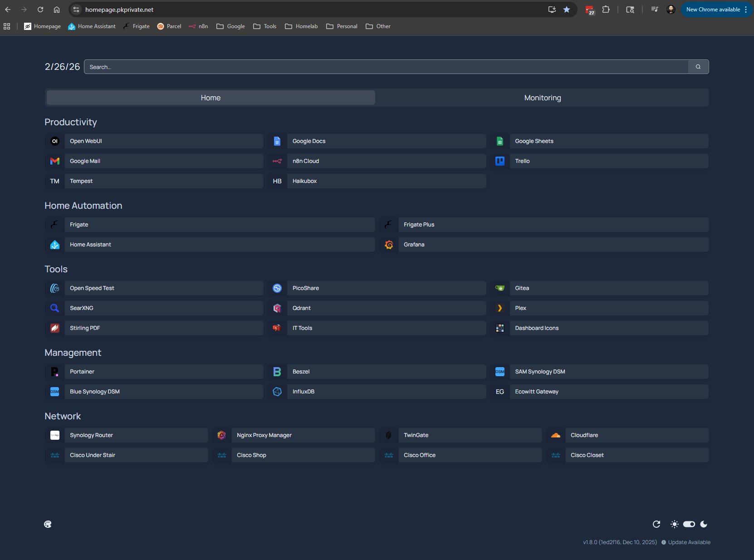
Task: Click the Update Available link
Action: (689, 542)
